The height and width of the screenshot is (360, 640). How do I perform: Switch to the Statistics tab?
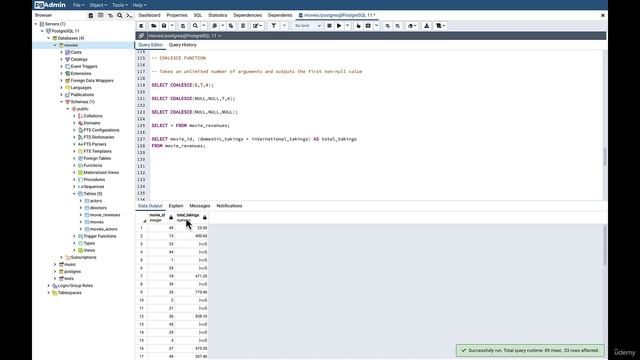coord(218,16)
